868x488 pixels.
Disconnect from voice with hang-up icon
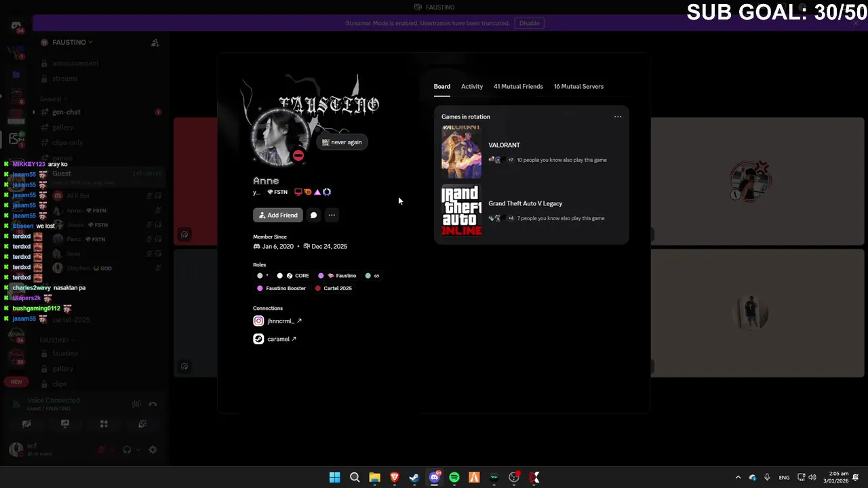pyautogui.click(x=153, y=404)
